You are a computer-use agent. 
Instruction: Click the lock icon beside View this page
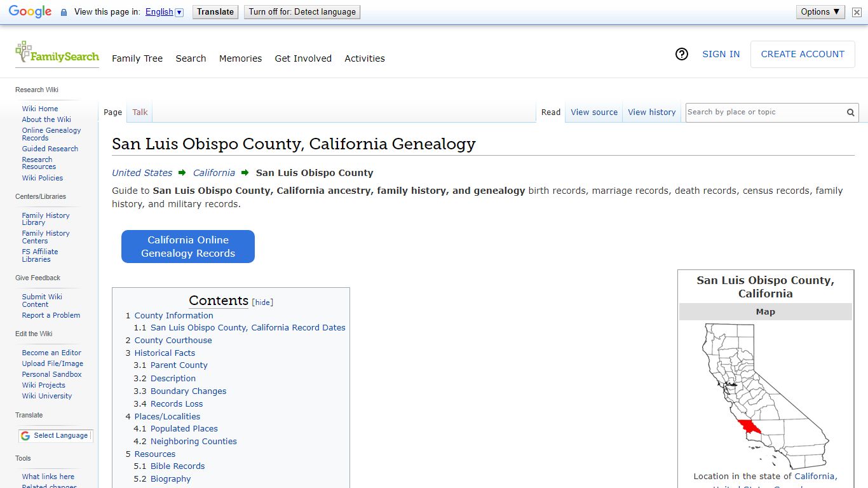click(64, 12)
